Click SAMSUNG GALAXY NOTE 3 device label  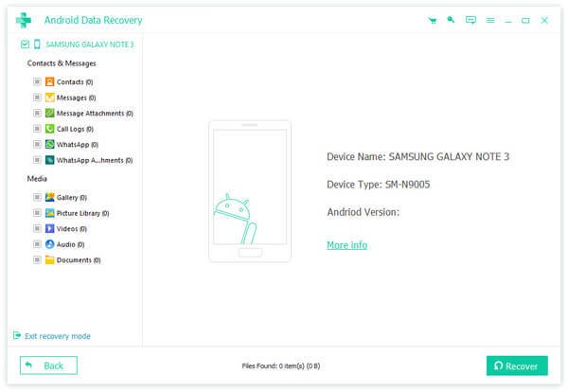(x=90, y=45)
